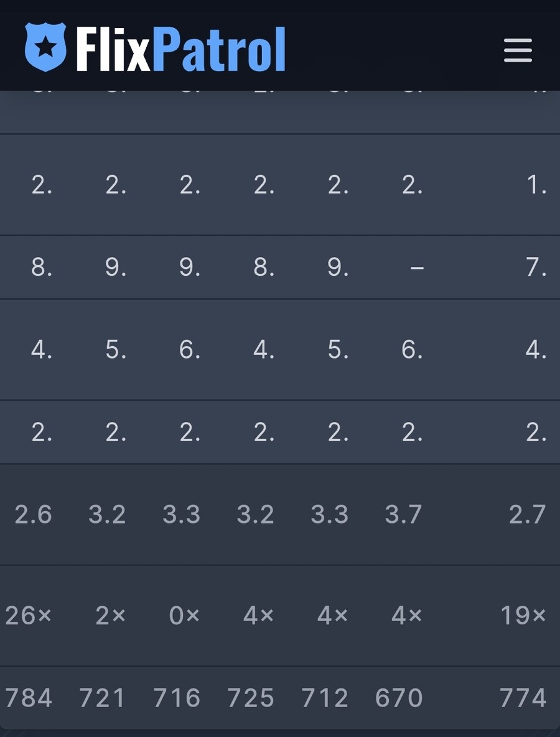
Task: Select the 712 value in bottom row
Action: pos(325,698)
